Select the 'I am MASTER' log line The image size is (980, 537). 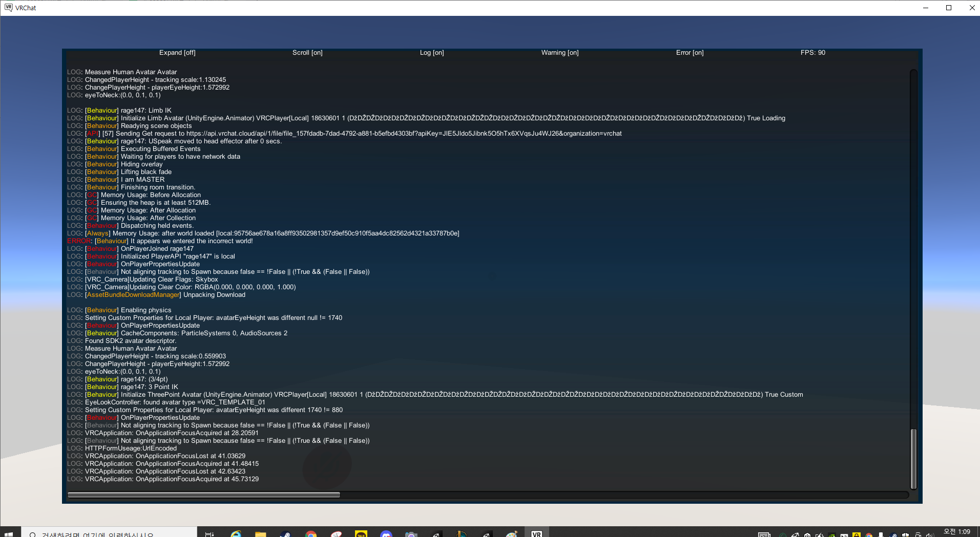(x=116, y=180)
